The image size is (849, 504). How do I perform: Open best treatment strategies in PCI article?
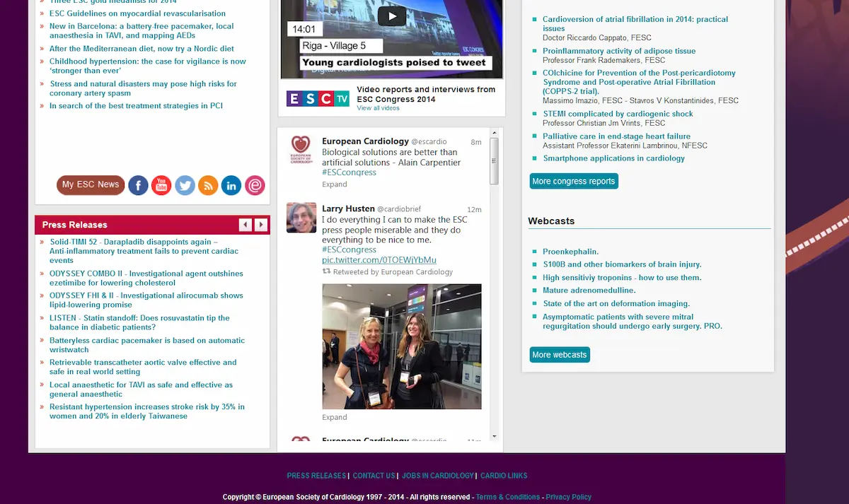pos(136,106)
